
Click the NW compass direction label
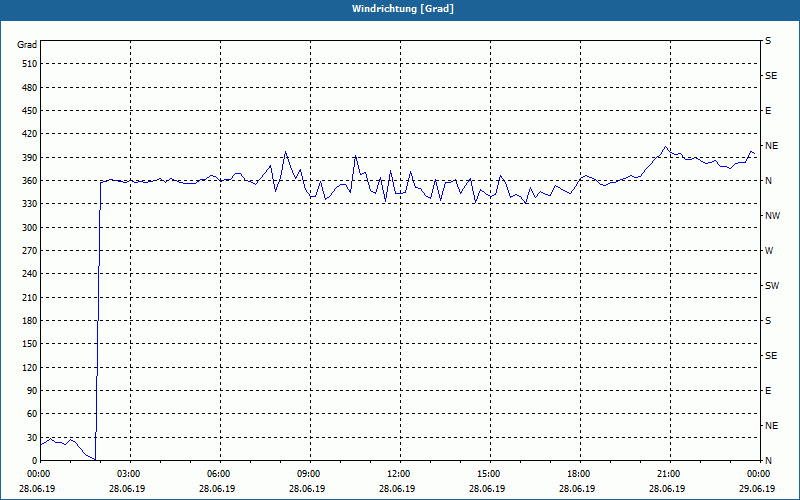[772, 216]
